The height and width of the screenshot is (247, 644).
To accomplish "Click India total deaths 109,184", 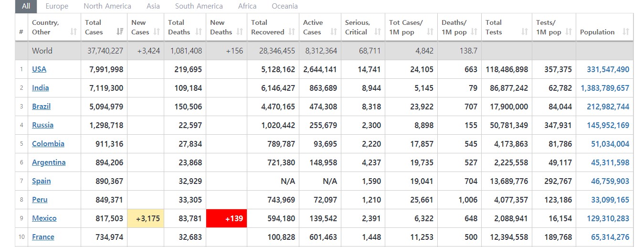I will click(x=189, y=88).
